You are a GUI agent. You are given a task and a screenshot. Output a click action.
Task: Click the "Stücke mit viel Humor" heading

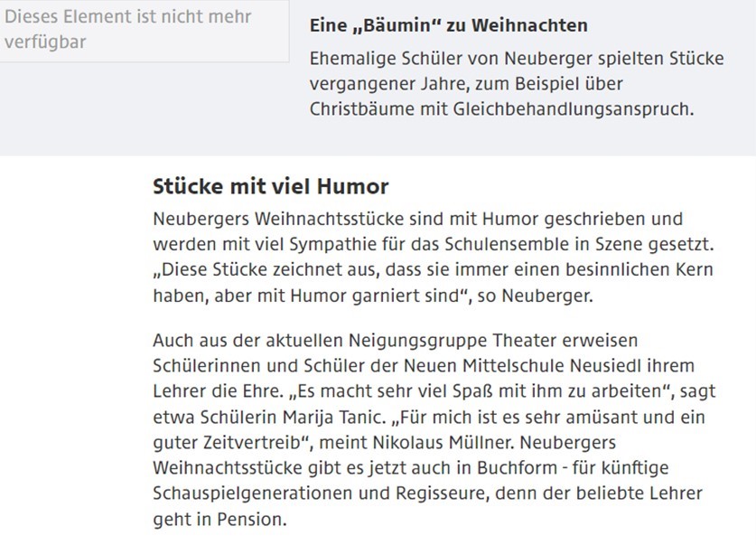271,187
